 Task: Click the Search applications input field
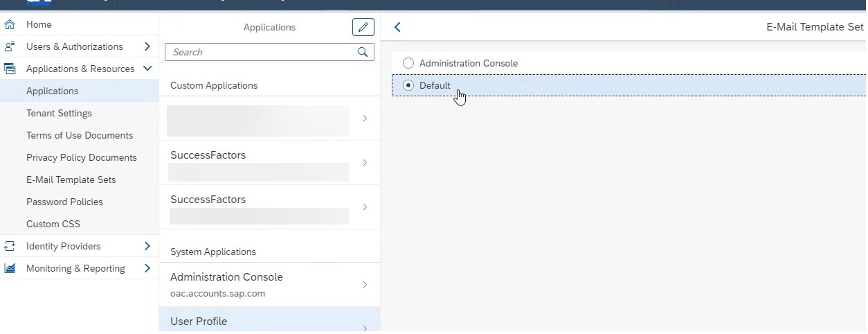[x=261, y=52]
